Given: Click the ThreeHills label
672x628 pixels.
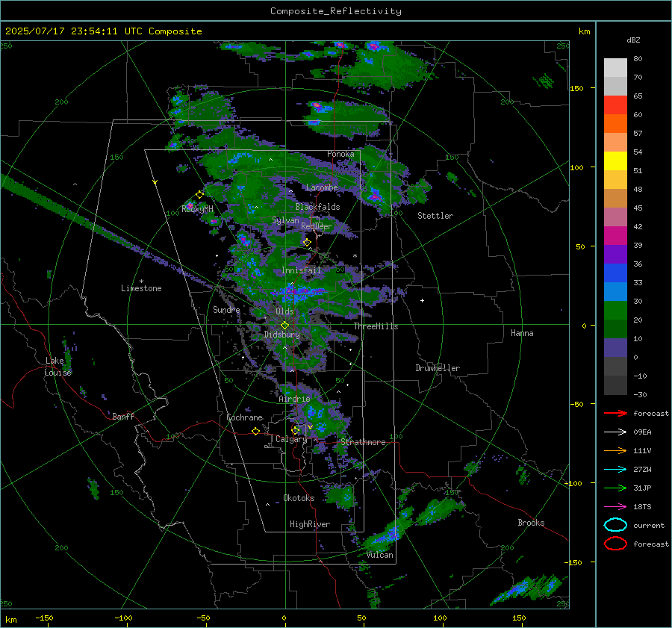Looking at the screenshot, I should pos(376,326).
